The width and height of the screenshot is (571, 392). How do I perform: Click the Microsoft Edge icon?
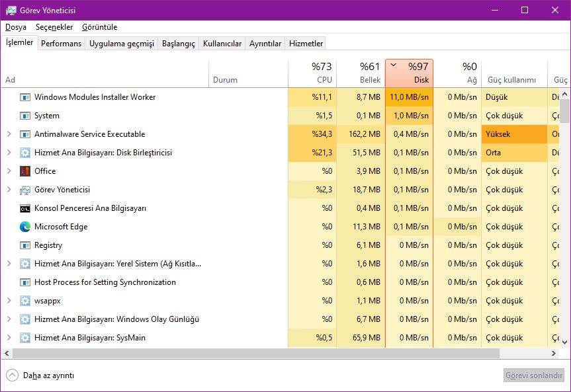pyautogui.click(x=24, y=227)
